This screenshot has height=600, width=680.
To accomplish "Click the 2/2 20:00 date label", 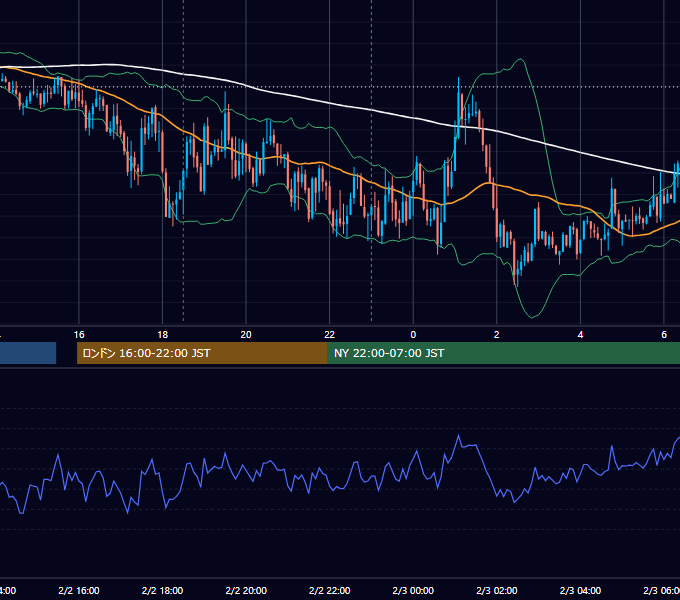I will click(246, 590).
